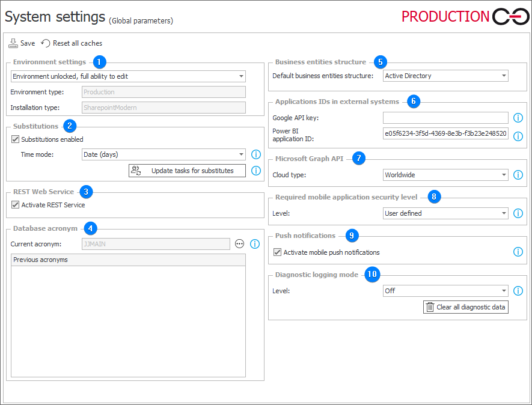Open Default business entities structure dropdown
This screenshot has width=532, height=405.
click(445, 76)
